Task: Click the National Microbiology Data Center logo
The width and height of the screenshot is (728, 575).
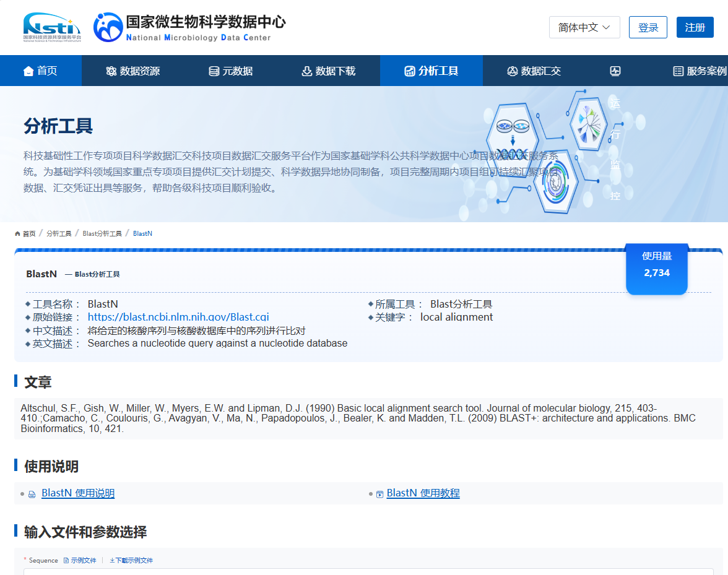Action: (189, 27)
